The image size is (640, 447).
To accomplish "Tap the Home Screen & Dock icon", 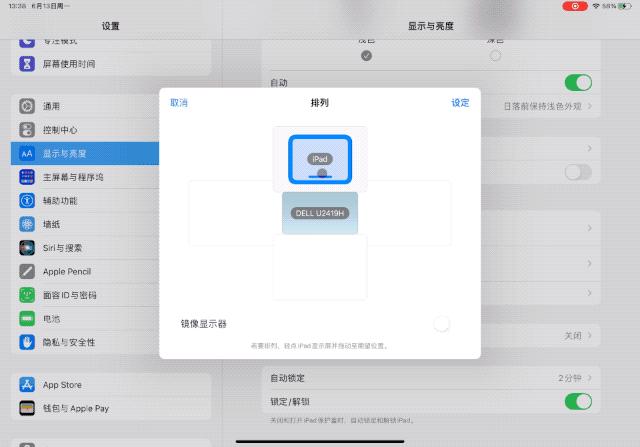I will click(x=27, y=177).
